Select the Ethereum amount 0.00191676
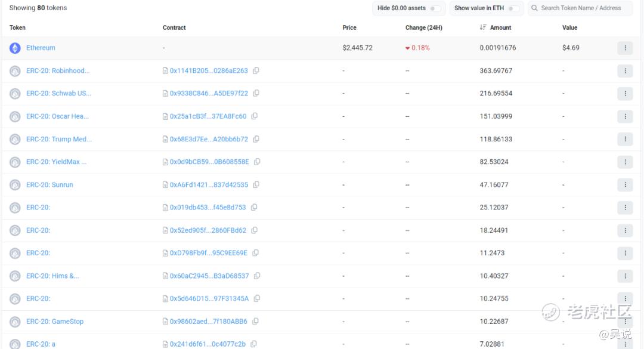The height and width of the screenshot is (349, 644). (498, 48)
